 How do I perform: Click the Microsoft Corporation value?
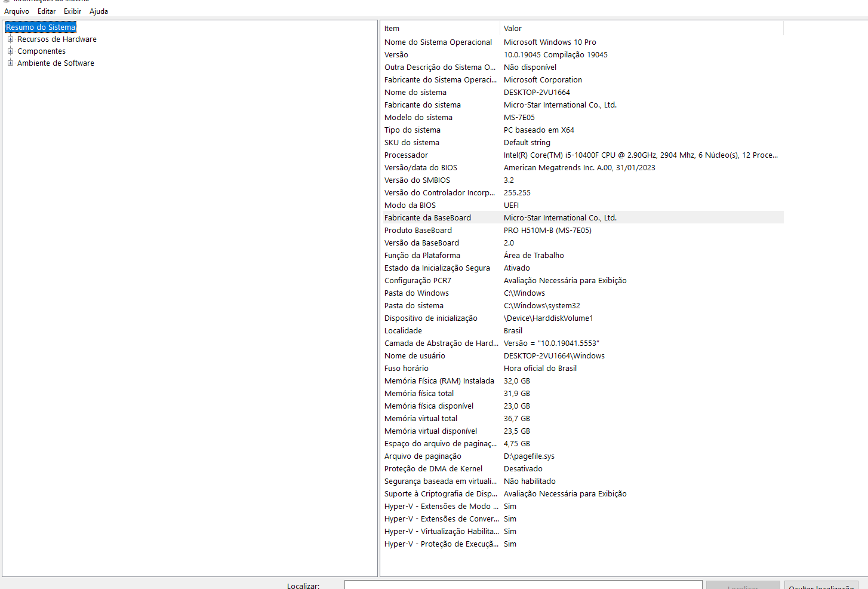(x=543, y=80)
